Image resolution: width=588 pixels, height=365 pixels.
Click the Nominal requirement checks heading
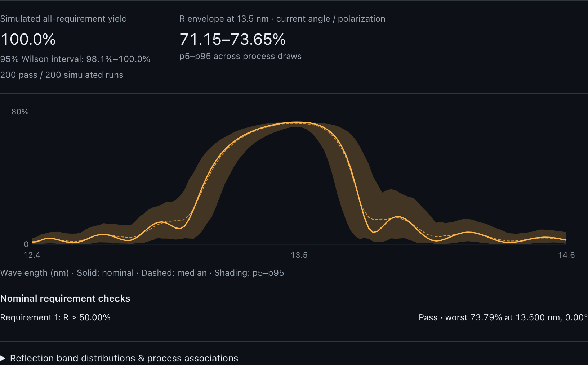tap(65, 298)
